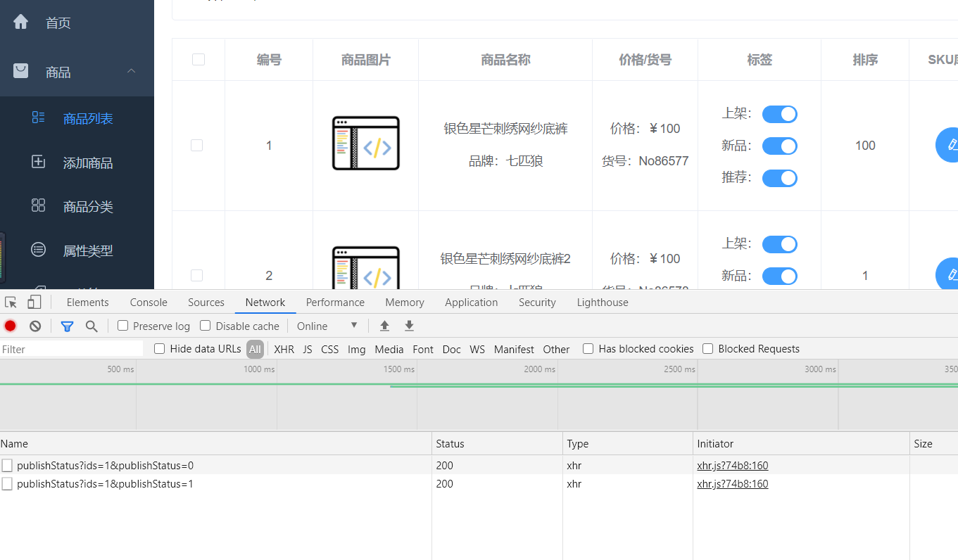958x560 pixels.
Task: Select the Application tab
Action: point(472,303)
